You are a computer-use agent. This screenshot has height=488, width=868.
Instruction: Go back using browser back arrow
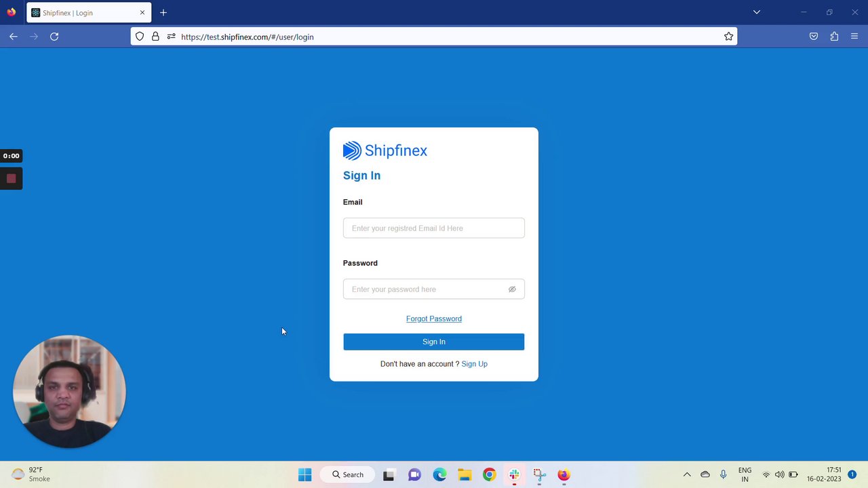point(14,37)
